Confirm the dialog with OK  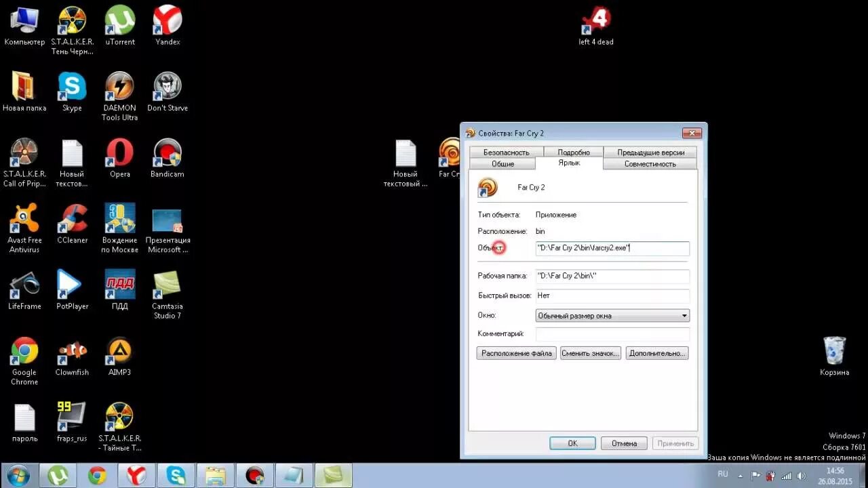(x=572, y=443)
